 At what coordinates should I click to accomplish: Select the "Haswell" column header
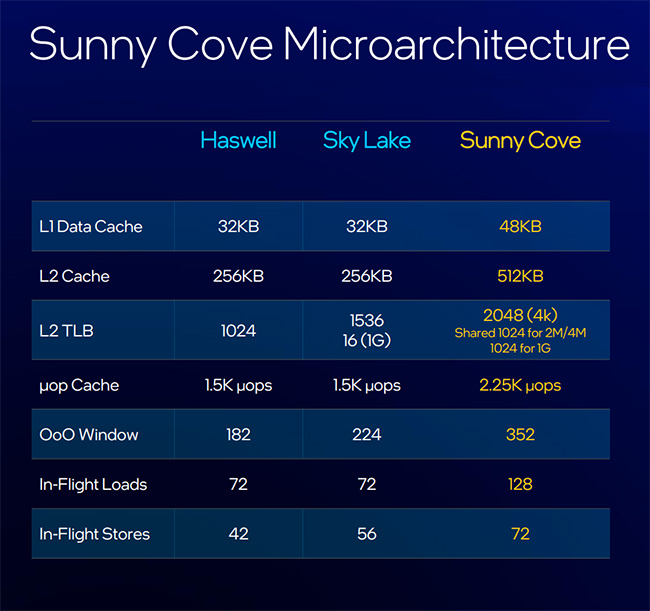(238, 140)
